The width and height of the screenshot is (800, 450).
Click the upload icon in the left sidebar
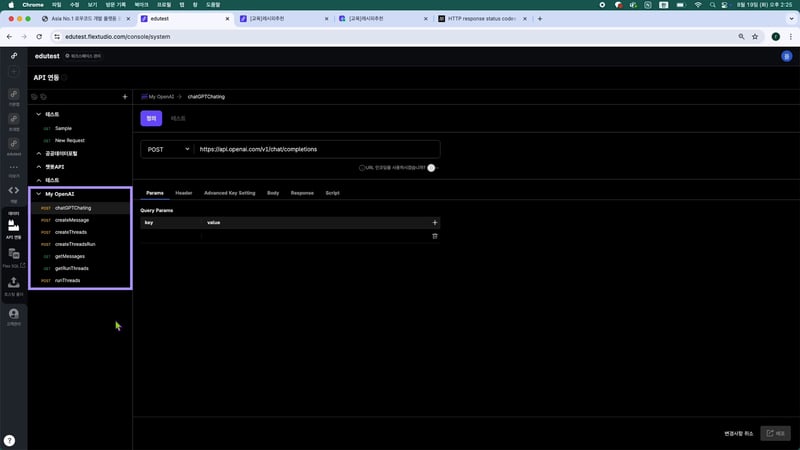click(x=14, y=285)
